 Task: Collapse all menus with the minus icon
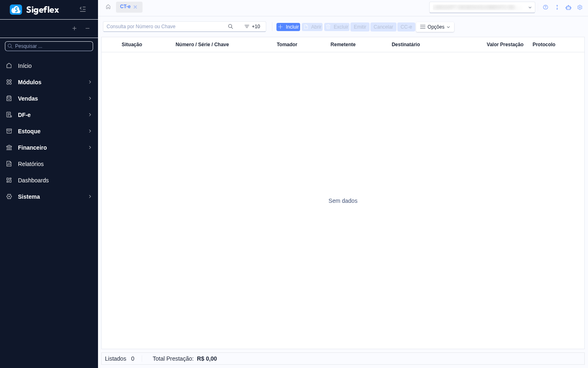[x=87, y=29]
